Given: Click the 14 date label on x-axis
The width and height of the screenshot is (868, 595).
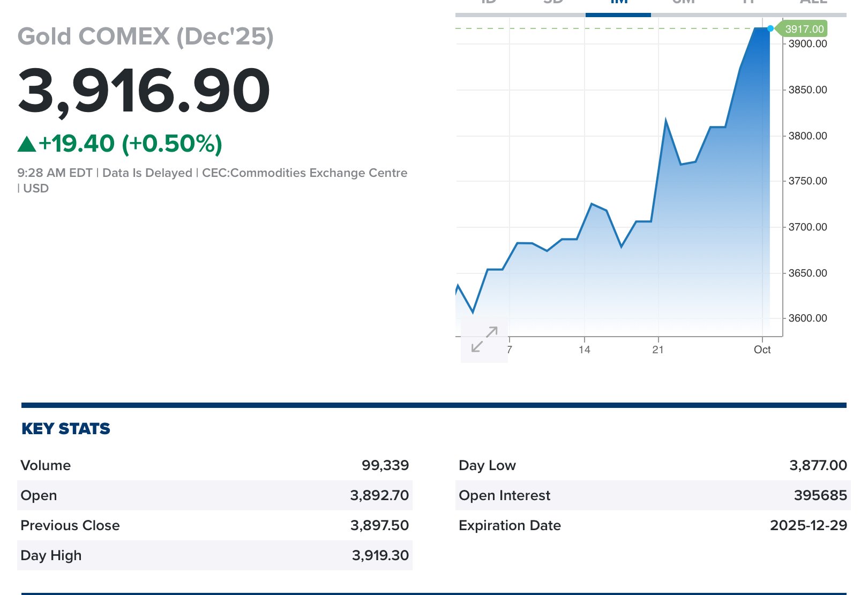Looking at the screenshot, I should pyautogui.click(x=585, y=350).
